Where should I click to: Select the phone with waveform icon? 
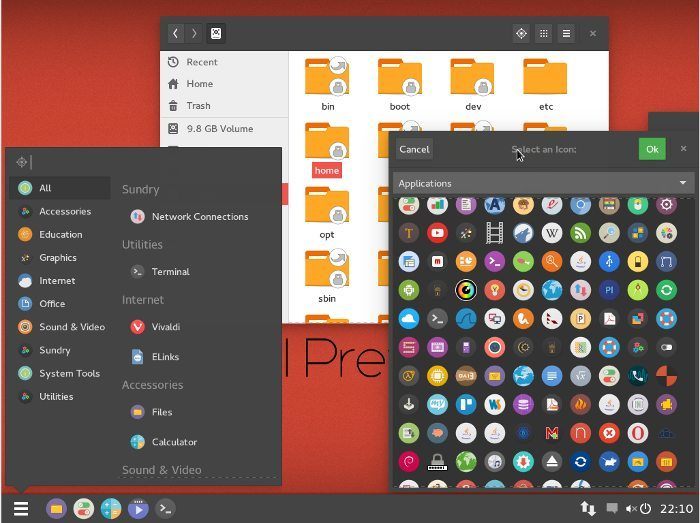coord(638,376)
